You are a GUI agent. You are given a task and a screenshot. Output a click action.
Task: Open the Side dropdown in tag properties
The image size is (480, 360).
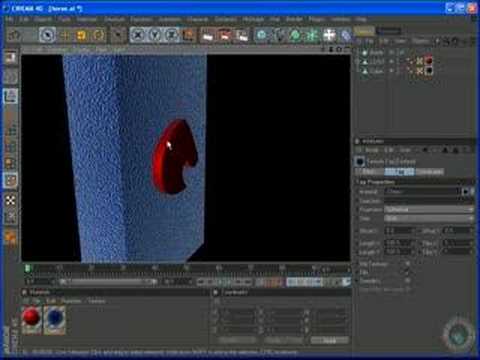pyautogui.click(x=429, y=218)
